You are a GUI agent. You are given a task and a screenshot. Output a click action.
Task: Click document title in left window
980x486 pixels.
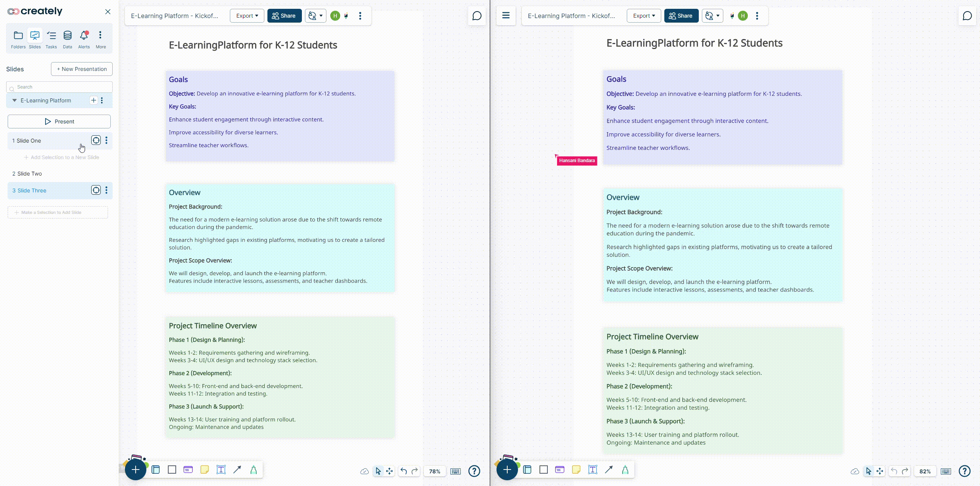coord(174,16)
